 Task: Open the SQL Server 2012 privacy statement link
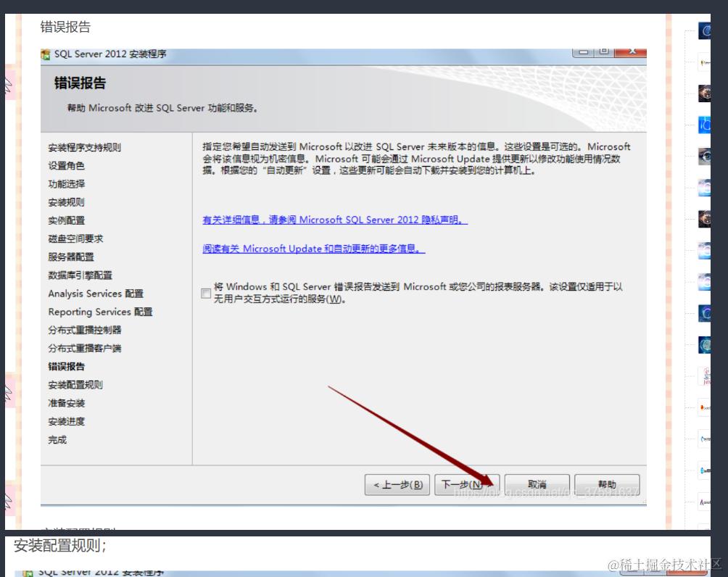(x=335, y=220)
